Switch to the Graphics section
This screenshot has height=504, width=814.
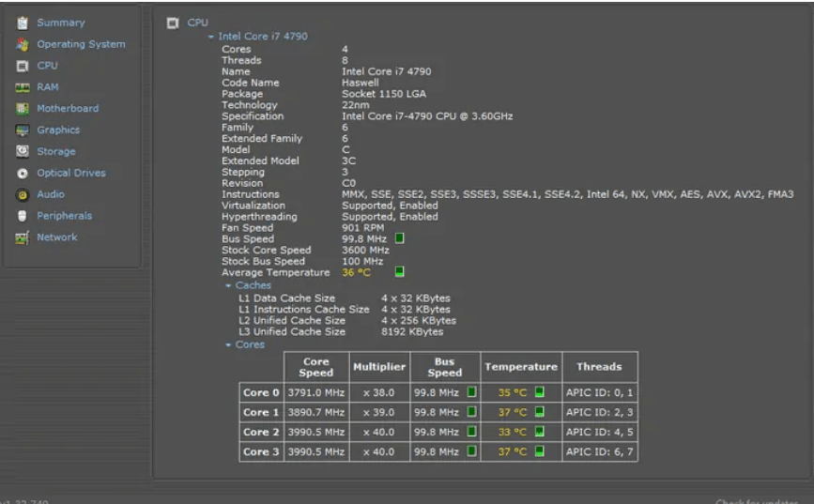click(58, 130)
